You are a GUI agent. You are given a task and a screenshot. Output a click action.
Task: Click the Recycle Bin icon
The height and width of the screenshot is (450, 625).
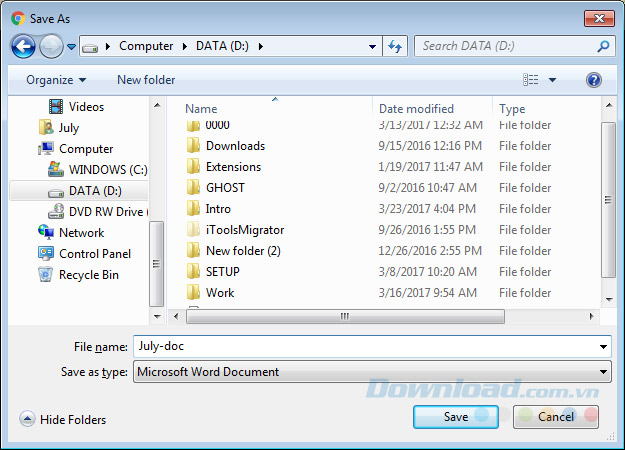click(x=45, y=275)
